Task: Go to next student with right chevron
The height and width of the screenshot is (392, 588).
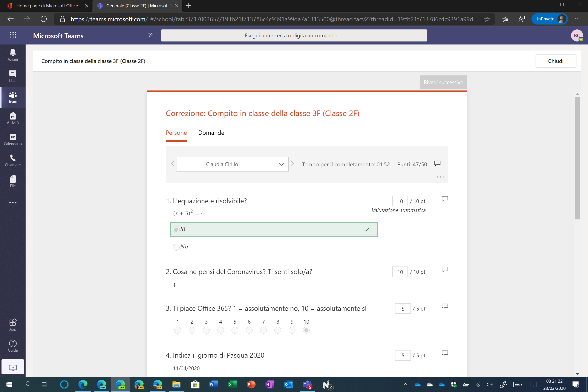Action: point(292,164)
